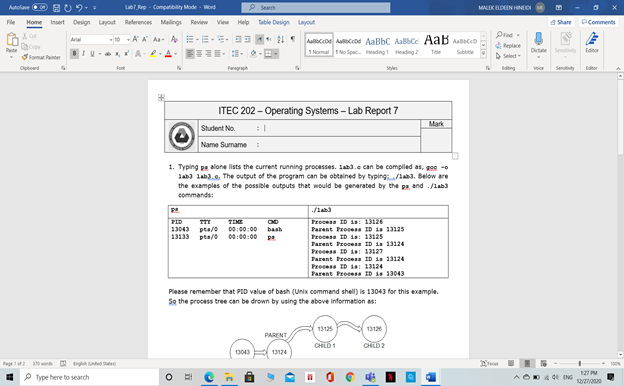Open the Mailings tab
The height and width of the screenshot is (386, 624).
(x=171, y=22)
